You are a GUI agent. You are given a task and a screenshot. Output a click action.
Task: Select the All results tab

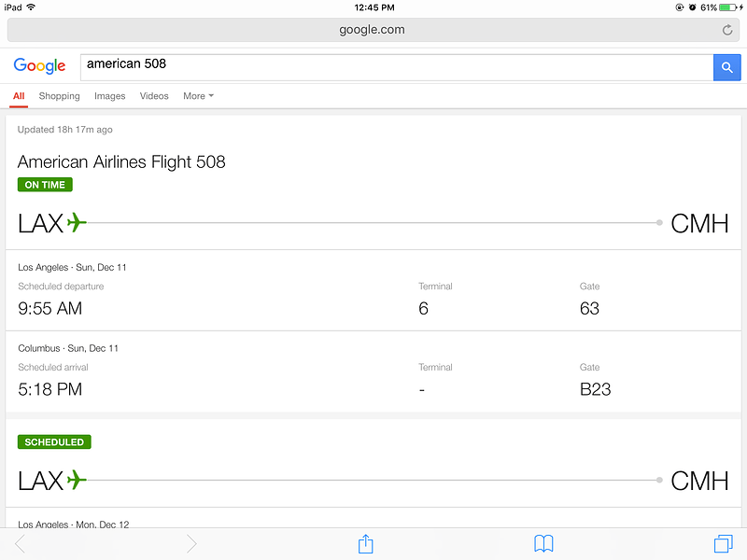click(19, 96)
